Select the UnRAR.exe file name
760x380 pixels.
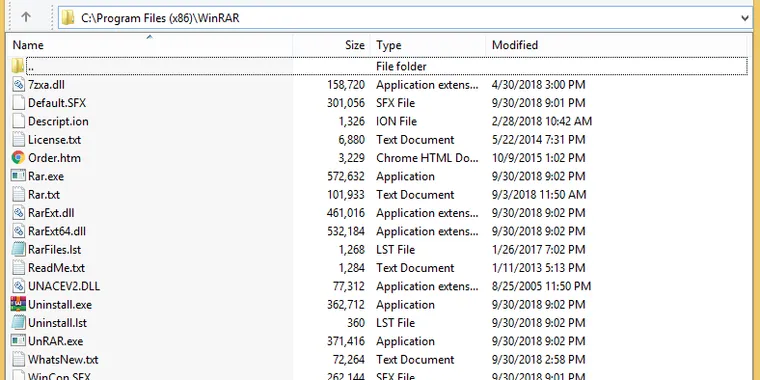(x=55, y=341)
